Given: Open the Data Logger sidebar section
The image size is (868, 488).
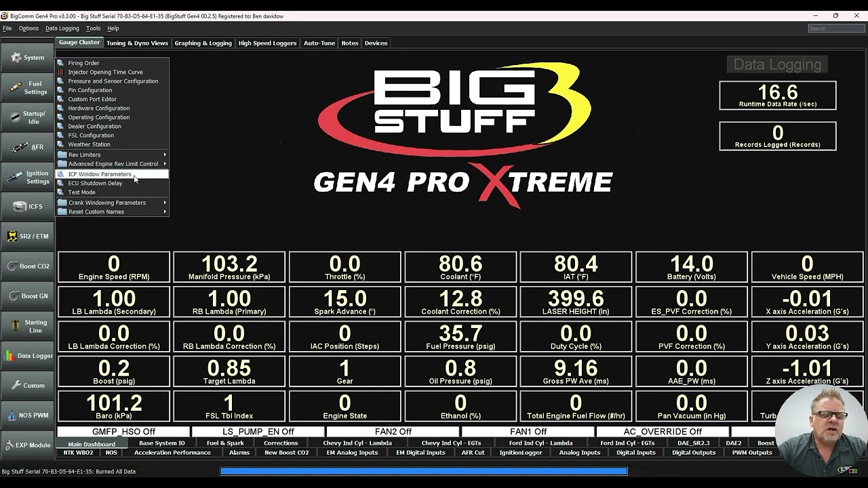Looking at the screenshot, I should point(27,356).
